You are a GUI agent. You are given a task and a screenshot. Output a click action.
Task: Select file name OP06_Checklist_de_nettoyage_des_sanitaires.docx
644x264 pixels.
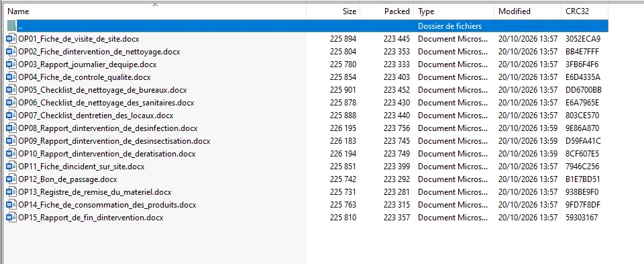106,103
